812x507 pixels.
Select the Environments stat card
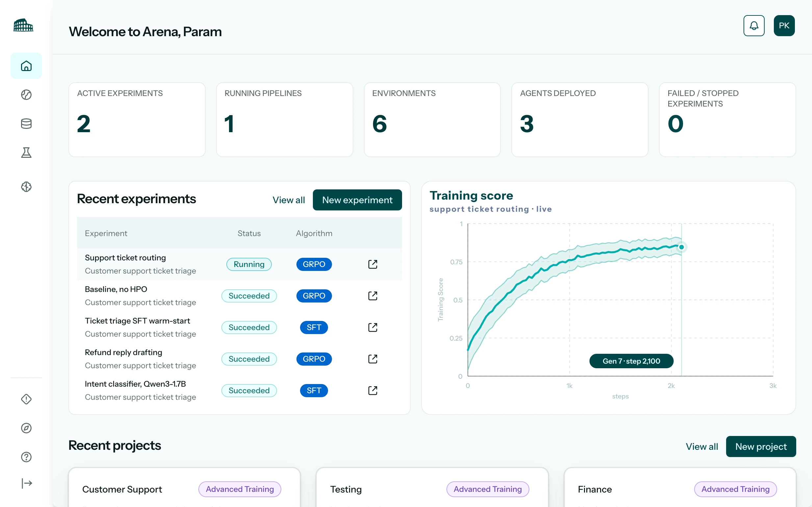pyautogui.click(x=432, y=120)
